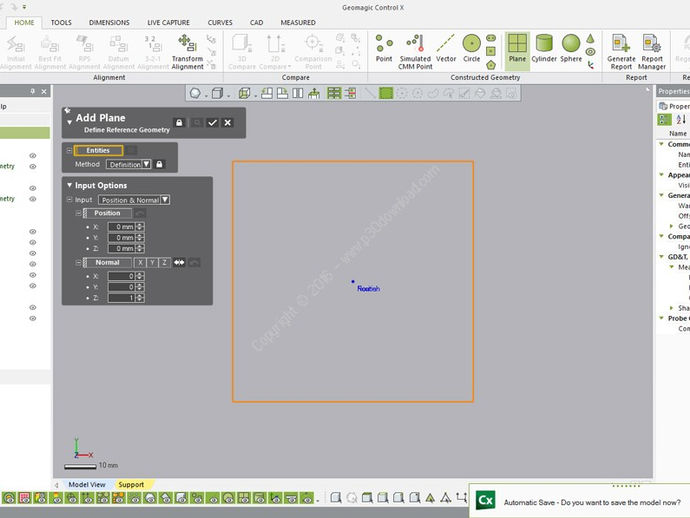Screen dimensions: 690x518
Task: Flip the normal direction arrows button
Action: coord(179,262)
